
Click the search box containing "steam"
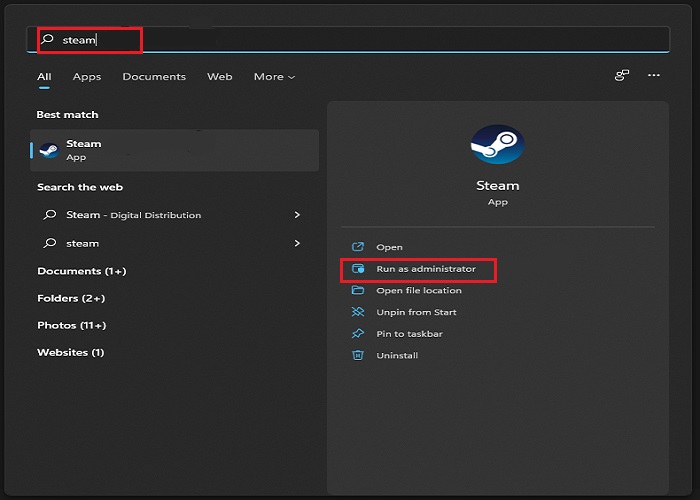(348, 40)
